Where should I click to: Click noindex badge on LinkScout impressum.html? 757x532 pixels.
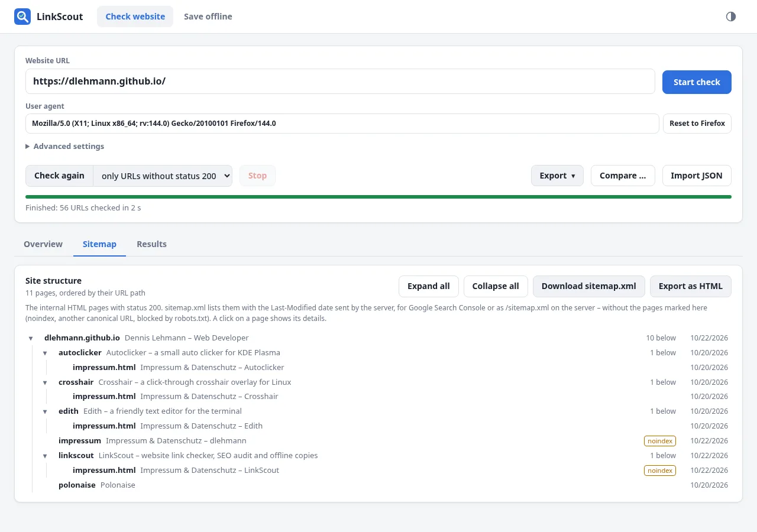[x=660, y=471]
